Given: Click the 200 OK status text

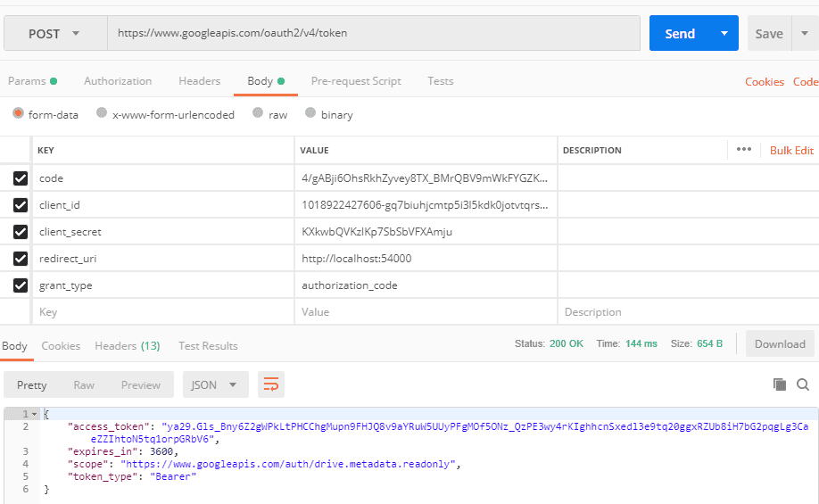Looking at the screenshot, I should tap(567, 343).
